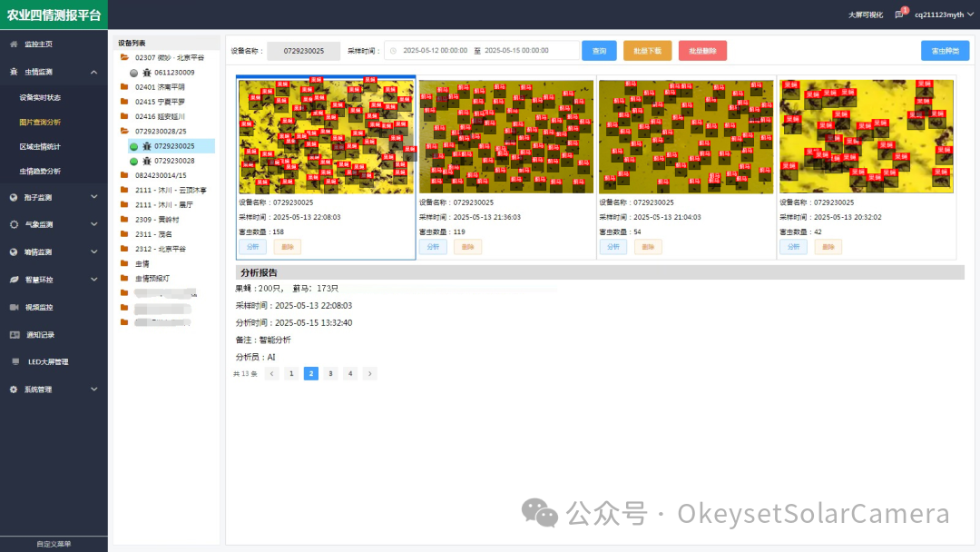This screenshot has width=980, height=552.
Task: Open 虫情趋势分析 submenu item
Action: click(40, 172)
